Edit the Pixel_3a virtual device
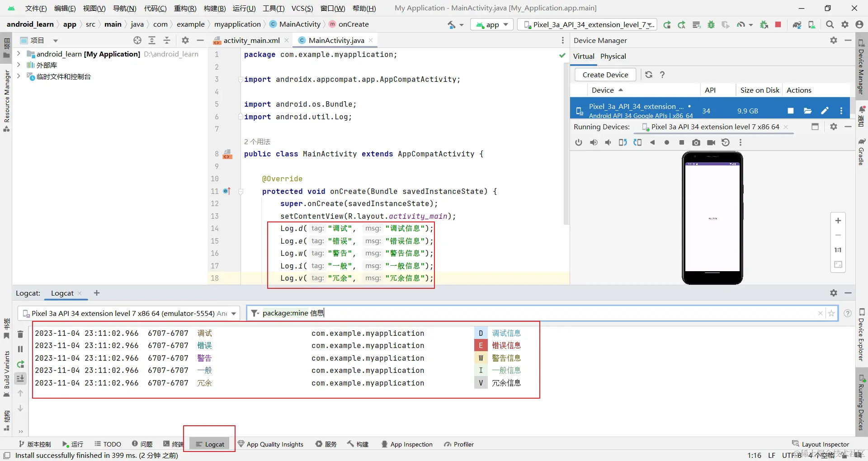 pos(825,111)
